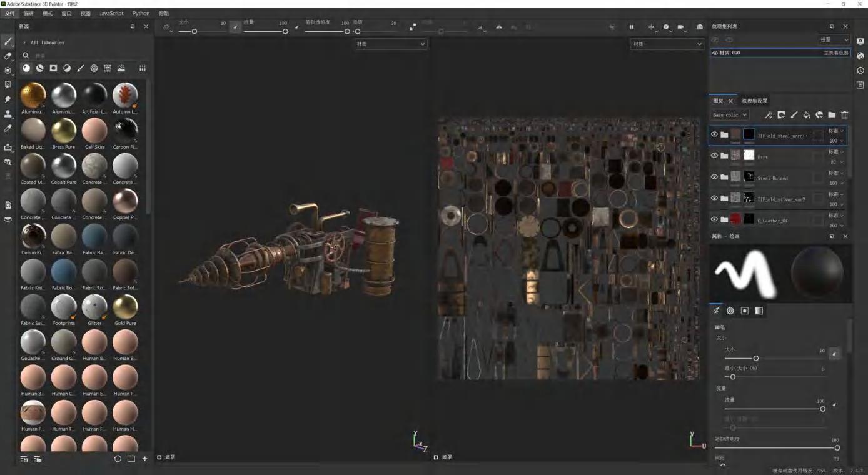
Task: Open the 2D viewport material mode dropdown
Action: pyautogui.click(x=667, y=44)
